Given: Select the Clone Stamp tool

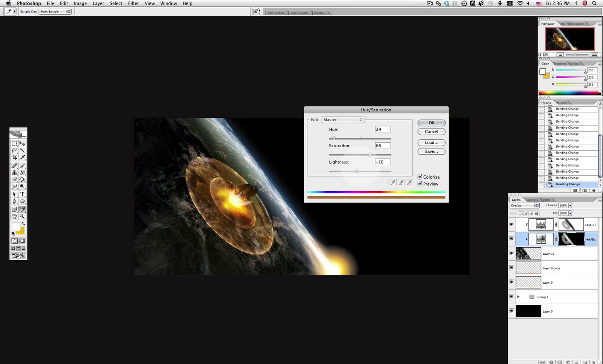Looking at the screenshot, I should pos(14,172).
